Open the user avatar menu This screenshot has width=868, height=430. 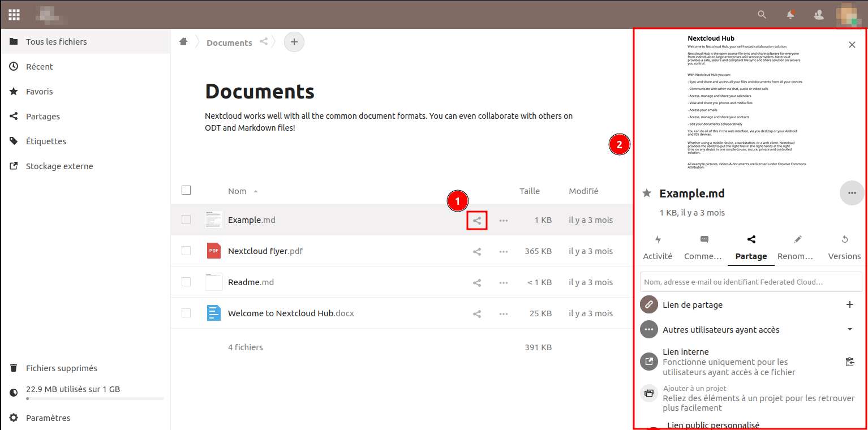[849, 15]
